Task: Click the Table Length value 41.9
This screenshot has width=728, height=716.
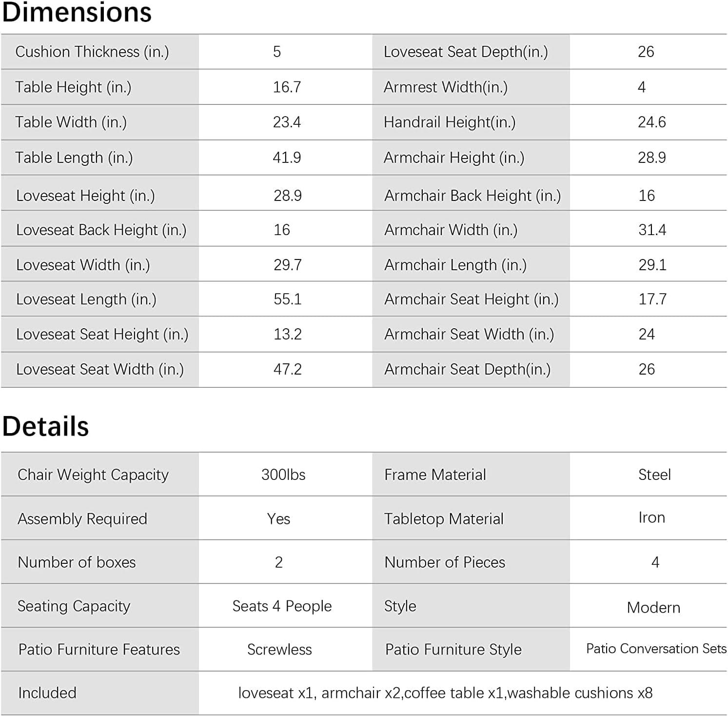Action: point(287,158)
